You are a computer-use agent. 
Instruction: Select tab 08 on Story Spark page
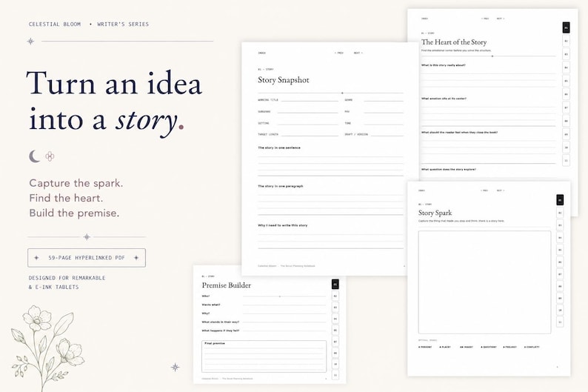coord(560,286)
